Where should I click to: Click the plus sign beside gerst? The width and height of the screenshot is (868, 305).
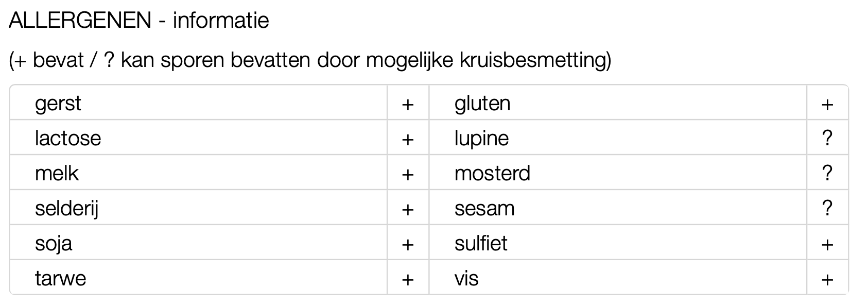click(x=408, y=104)
